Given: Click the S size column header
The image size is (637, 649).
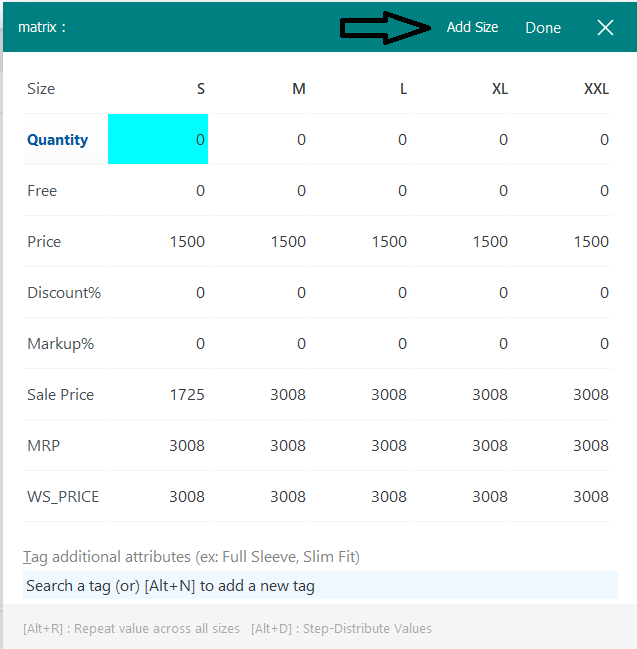Looking at the screenshot, I should pyautogui.click(x=201, y=89).
